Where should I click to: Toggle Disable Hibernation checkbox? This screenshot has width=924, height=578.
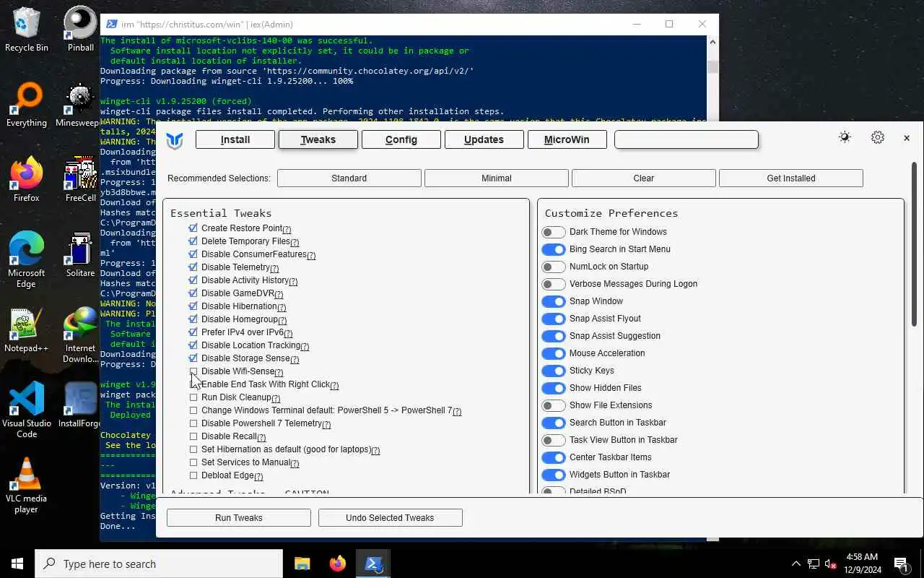(193, 306)
